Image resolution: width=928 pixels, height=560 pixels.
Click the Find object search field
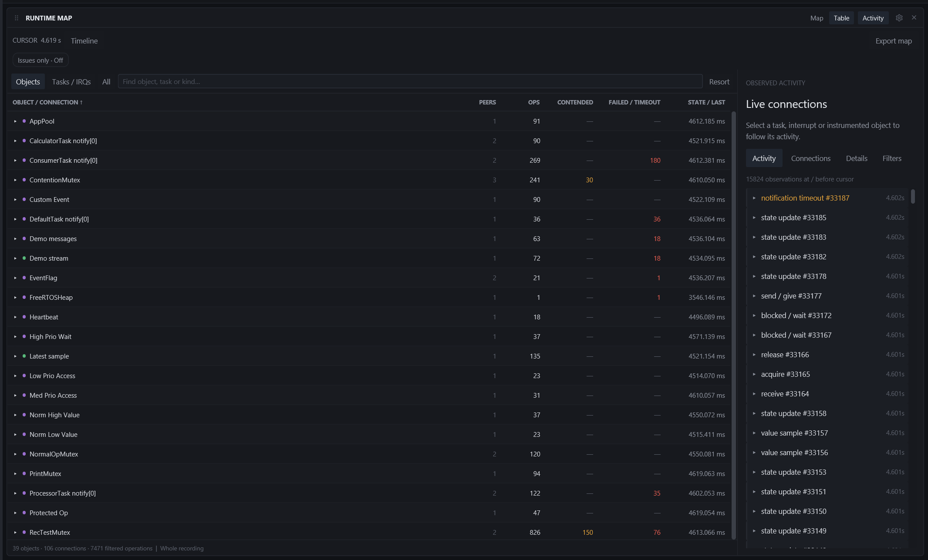[410, 81]
